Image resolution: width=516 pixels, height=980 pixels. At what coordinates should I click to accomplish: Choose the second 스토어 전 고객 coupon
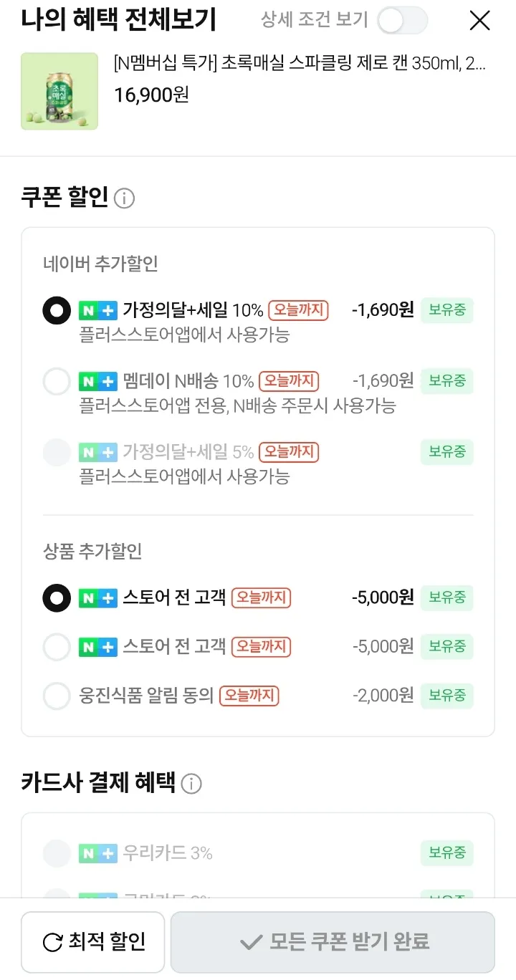(x=57, y=647)
